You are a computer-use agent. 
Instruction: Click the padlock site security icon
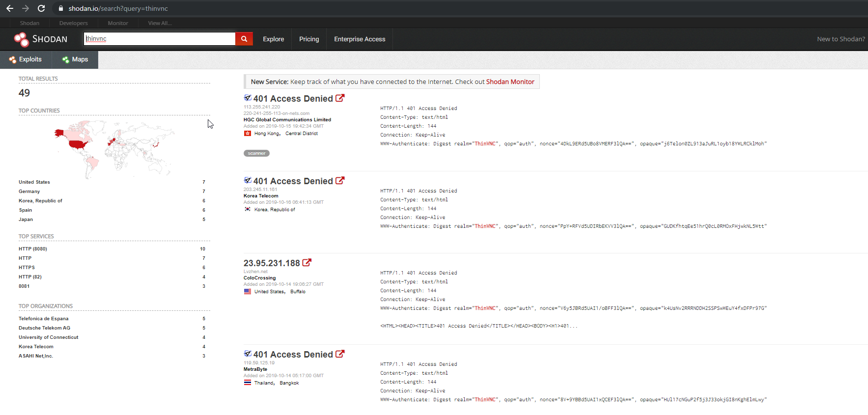pos(61,8)
